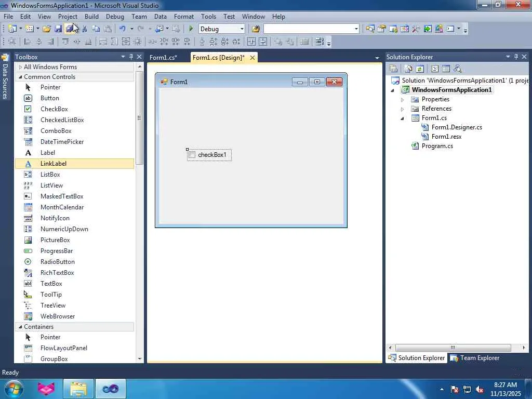Click the Open File folder icon
The image size is (532, 399).
point(46,29)
